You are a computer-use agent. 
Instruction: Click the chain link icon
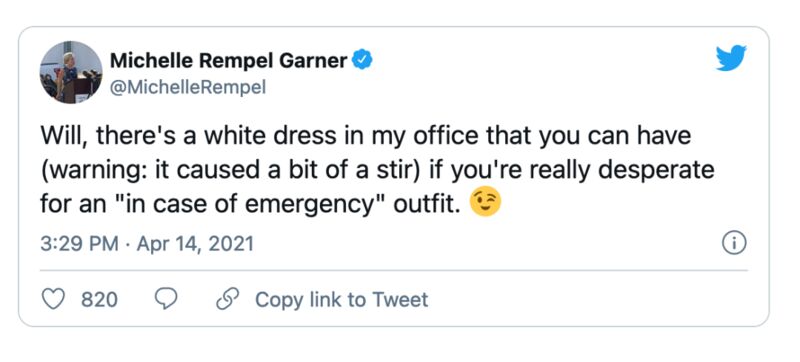click(x=228, y=299)
